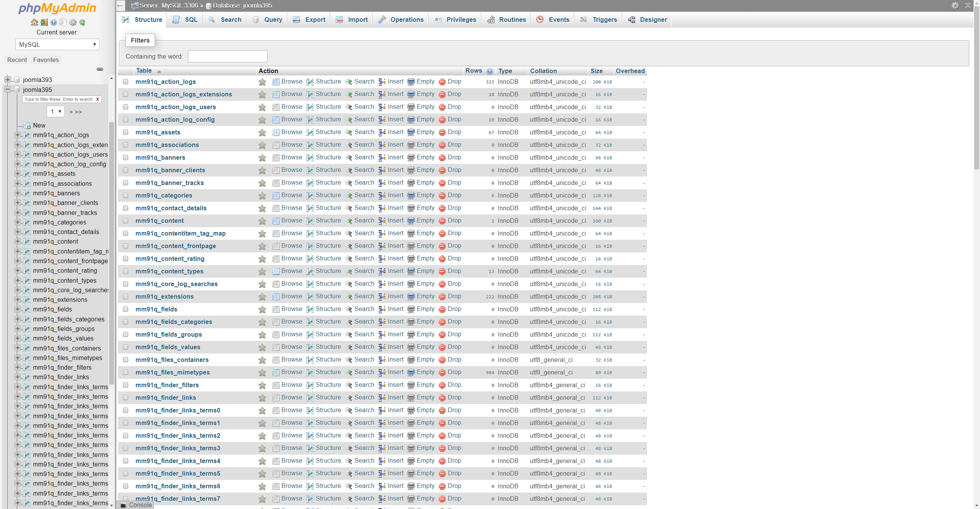Open the mm91q_content_types table link
The image size is (980, 509).
click(x=169, y=271)
